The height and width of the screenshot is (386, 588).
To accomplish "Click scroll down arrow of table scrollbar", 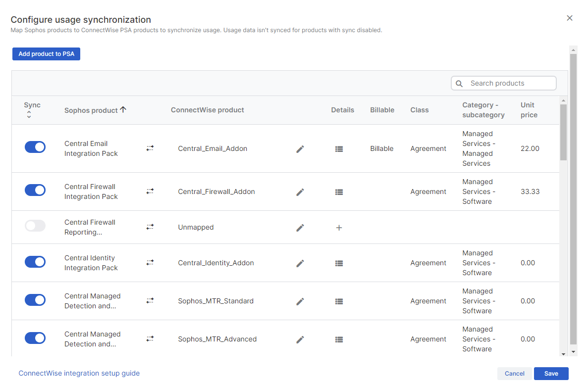I will pos(563,353).
